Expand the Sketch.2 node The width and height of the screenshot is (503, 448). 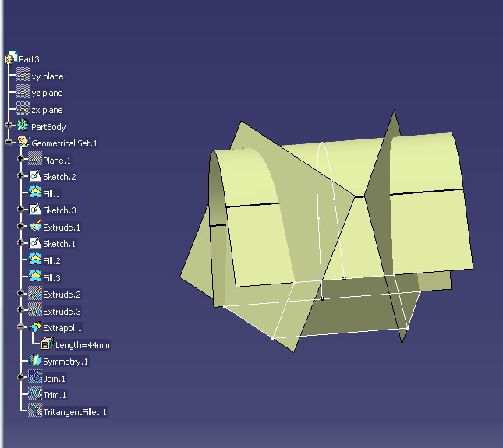[20, 175]
